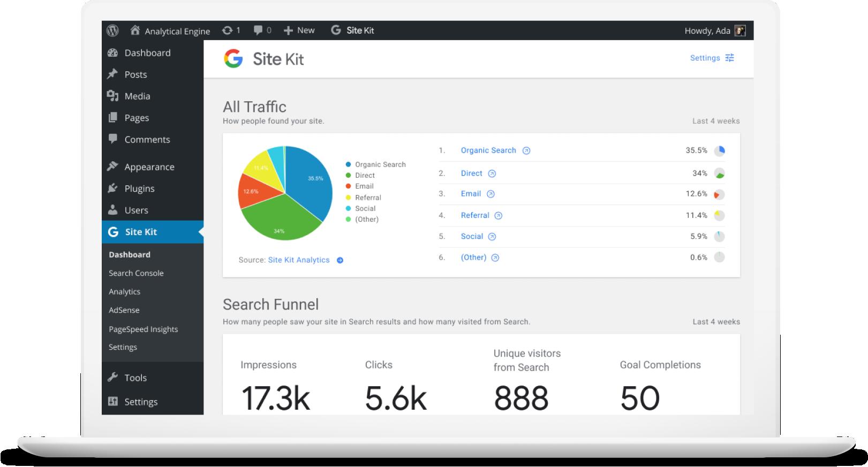Open Search Console submenu item

pyautogui.click(x=136, y=273)
